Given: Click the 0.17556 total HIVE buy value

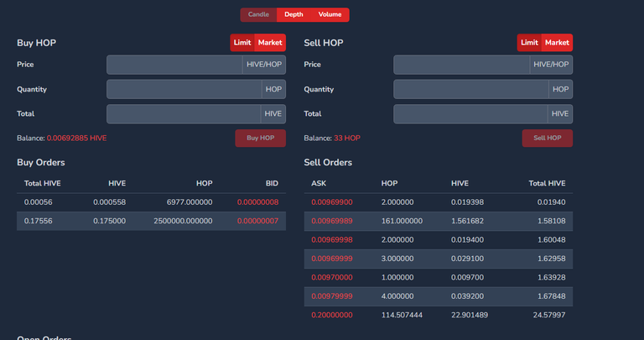Looking at the screenshot, I should click(39, 221).
